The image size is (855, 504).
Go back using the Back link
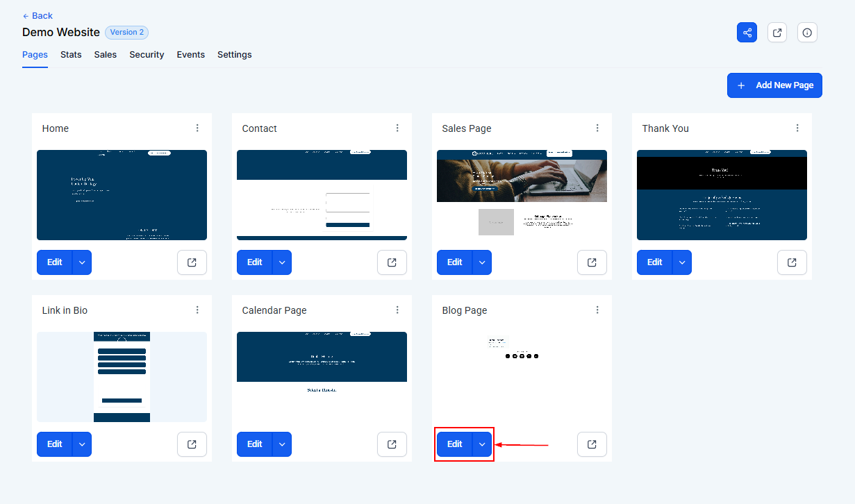(x=38, y=16)
